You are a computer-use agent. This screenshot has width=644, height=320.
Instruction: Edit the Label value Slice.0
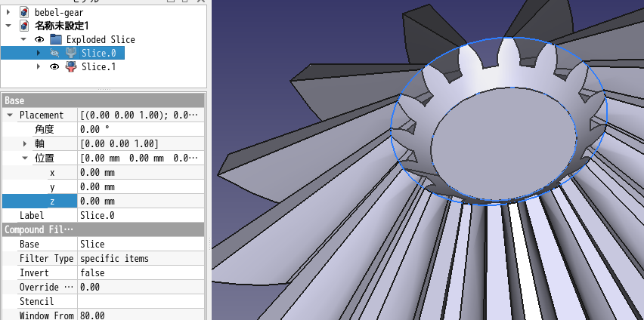coord(141,215)
